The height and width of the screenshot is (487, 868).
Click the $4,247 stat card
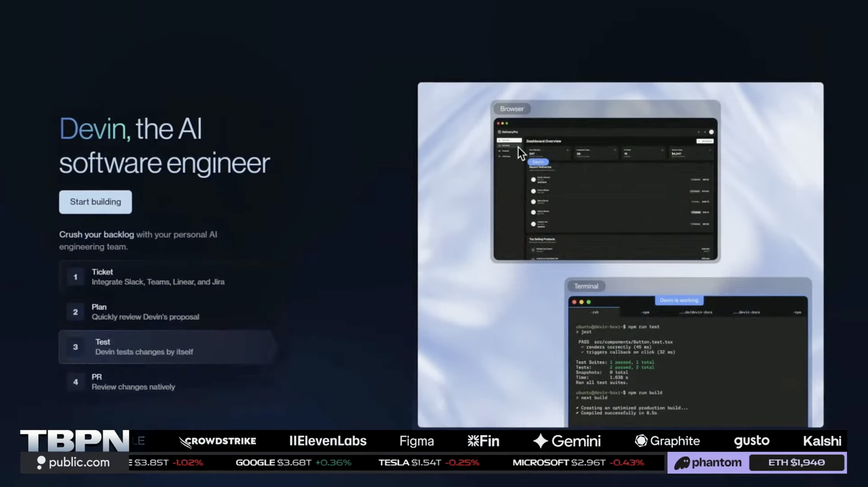point(690,153)
